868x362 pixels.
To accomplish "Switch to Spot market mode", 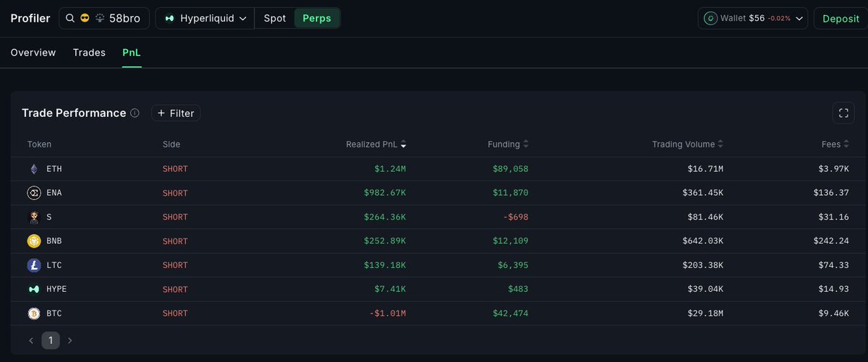I will tap(274, 18).
